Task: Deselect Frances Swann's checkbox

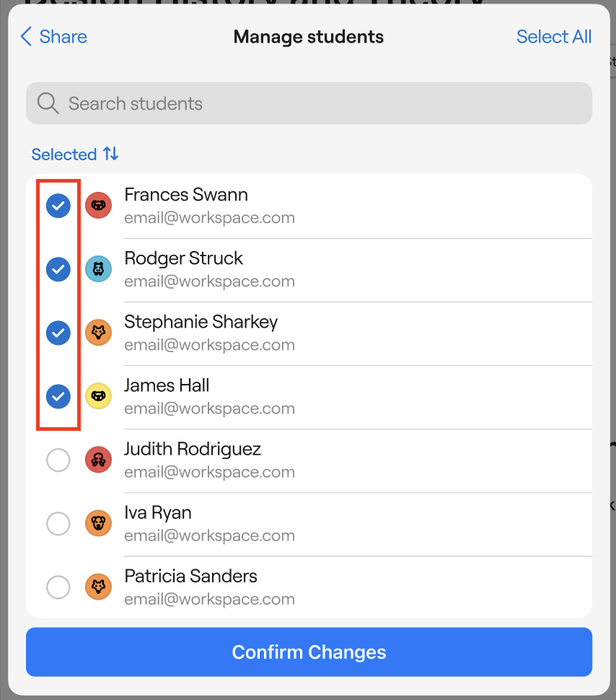Action: click(58, 206)
